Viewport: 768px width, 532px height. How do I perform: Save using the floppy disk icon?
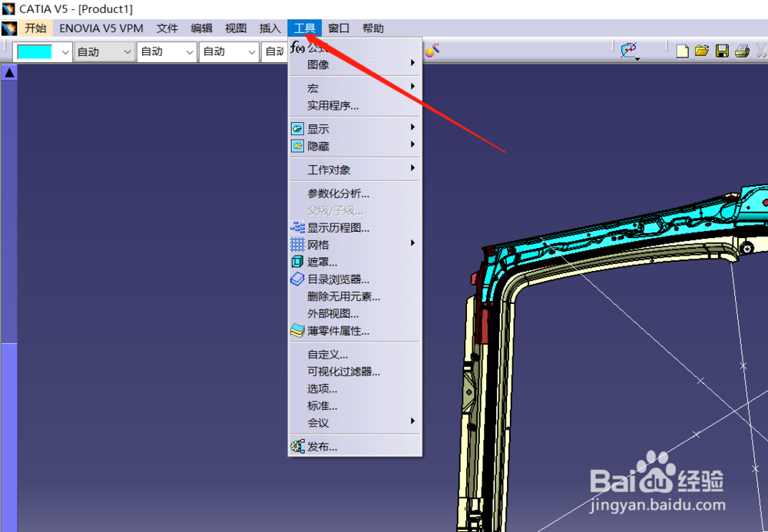(x=722, y=51)
